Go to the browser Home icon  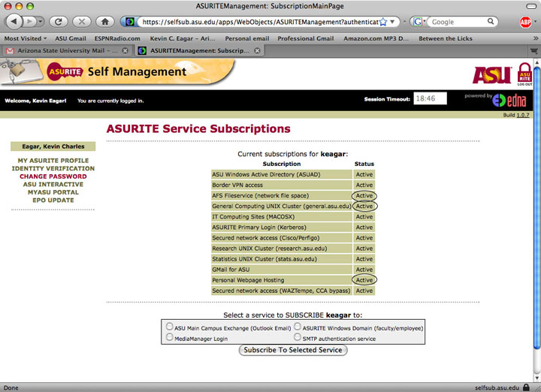point(106,22)
